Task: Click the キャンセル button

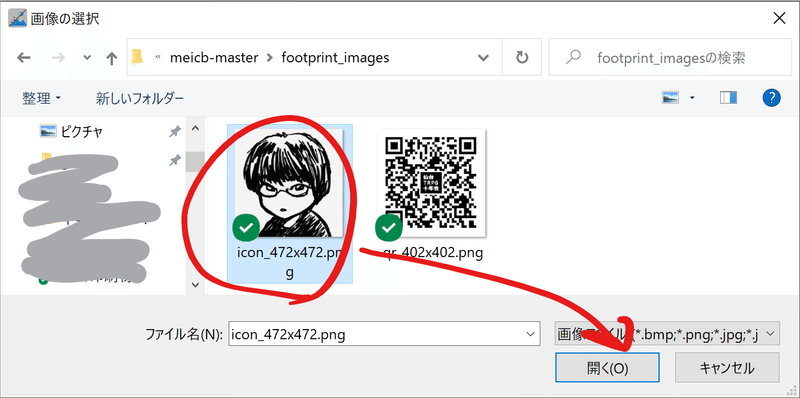Action: 727,368
